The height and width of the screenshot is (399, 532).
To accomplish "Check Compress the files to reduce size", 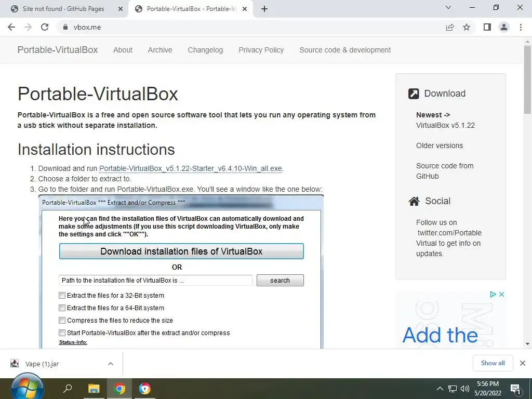I will [x=62, y=320].
